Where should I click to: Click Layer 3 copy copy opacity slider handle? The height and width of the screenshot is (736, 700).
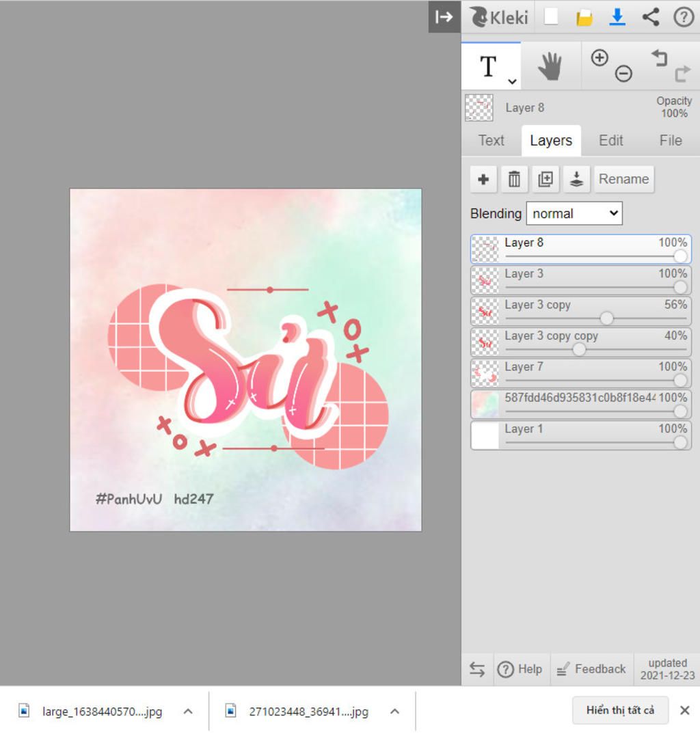579,349
